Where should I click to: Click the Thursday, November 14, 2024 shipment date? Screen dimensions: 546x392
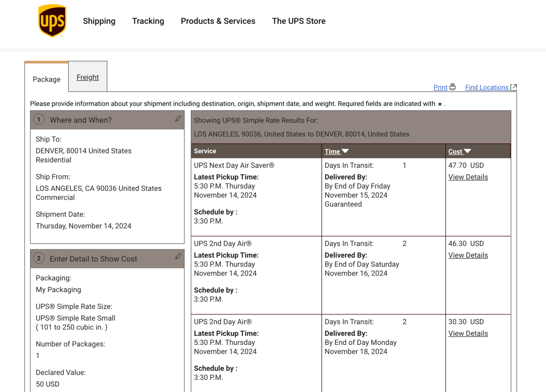[x=84, y=226]
